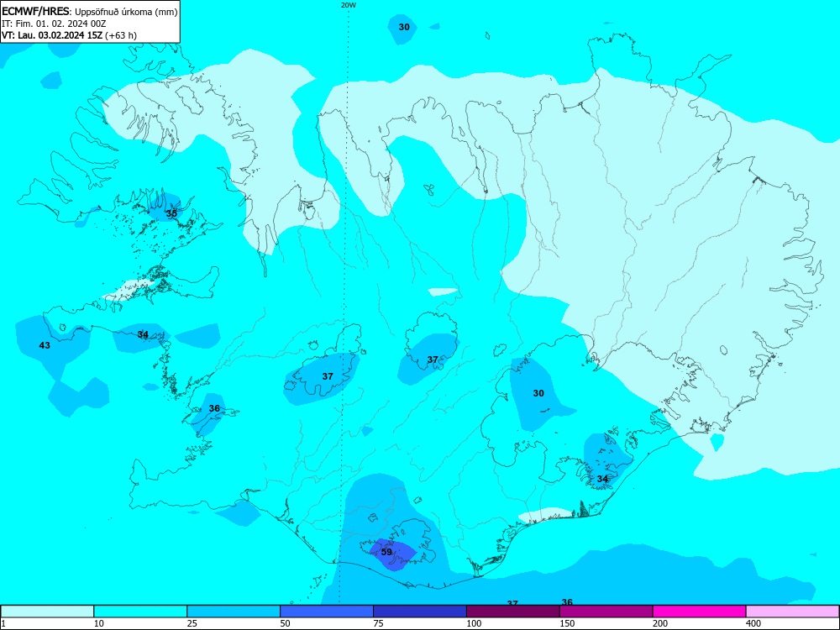The image size is (840, 630).
Task: Pick the sky blue 25–50 mm legend swatch
Action: (x=234, y=612)
